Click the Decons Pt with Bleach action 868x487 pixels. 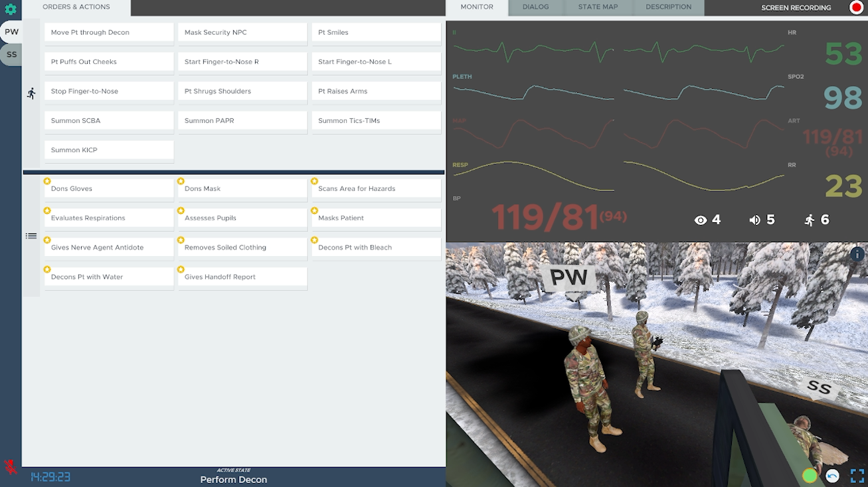click(x=376, y=247)
